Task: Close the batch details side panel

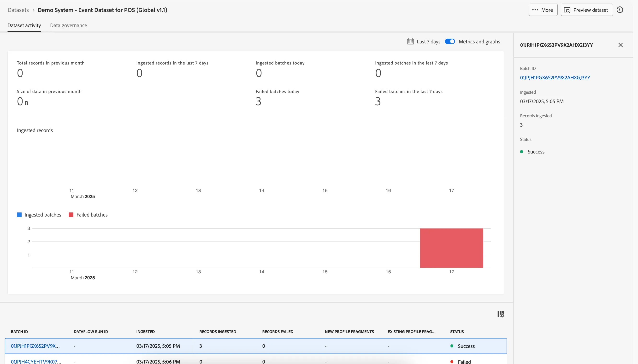Action: [x=620, y=45]
